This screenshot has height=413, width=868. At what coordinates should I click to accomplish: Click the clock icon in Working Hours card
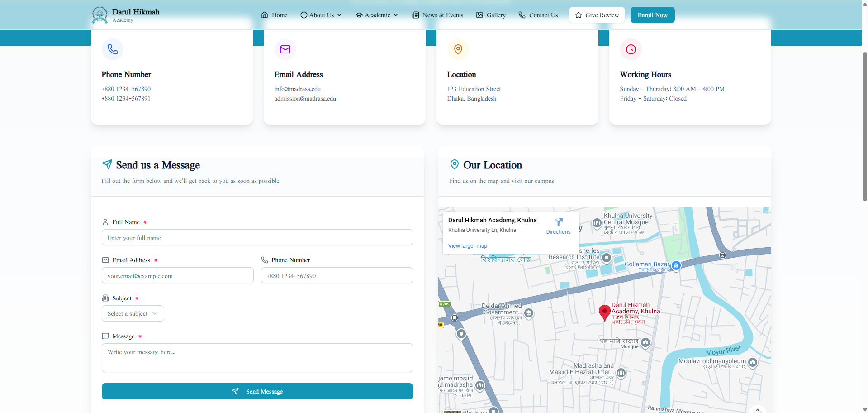(x=631, y=49)
